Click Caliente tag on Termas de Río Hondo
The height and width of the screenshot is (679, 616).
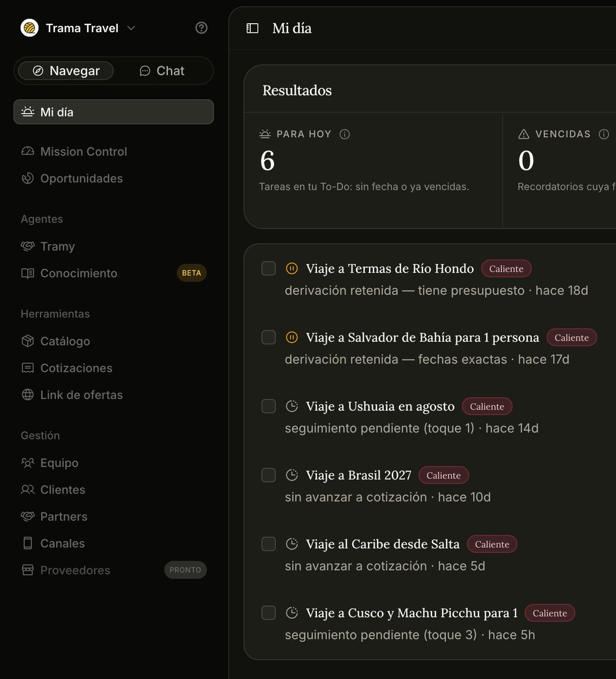pos(506,269)
